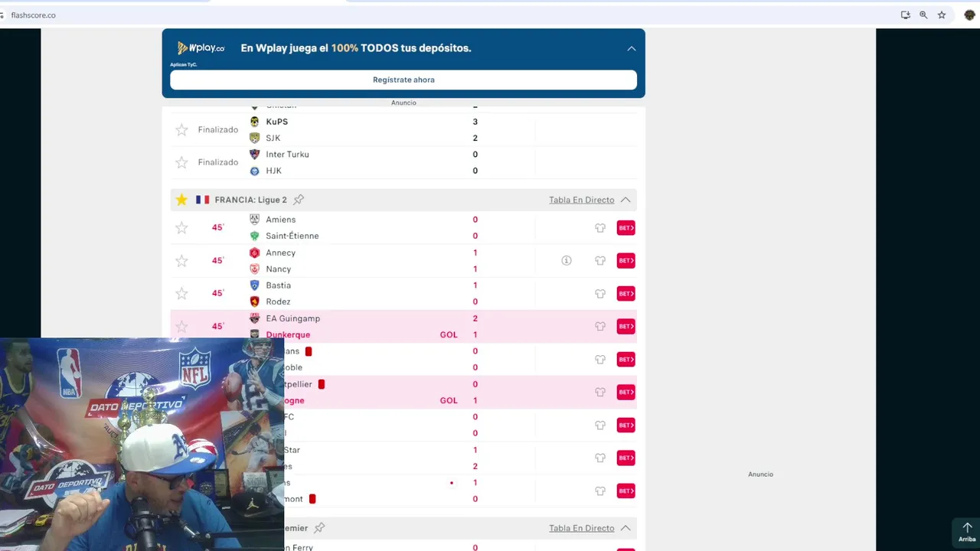
Task: Click the KuPS team logo
Action: [x=255, y=122]
